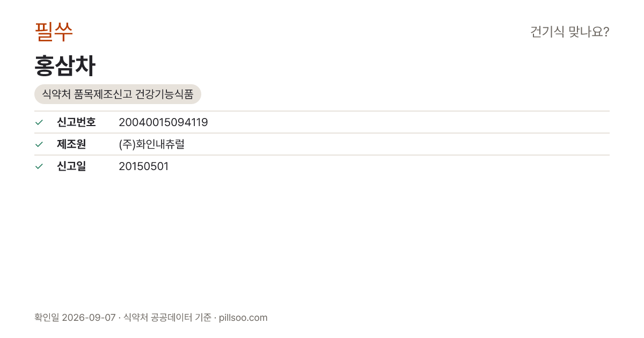Select the 신고일 label
The width and height of the screenshot is (644, 338).
(x=71, y=166)
